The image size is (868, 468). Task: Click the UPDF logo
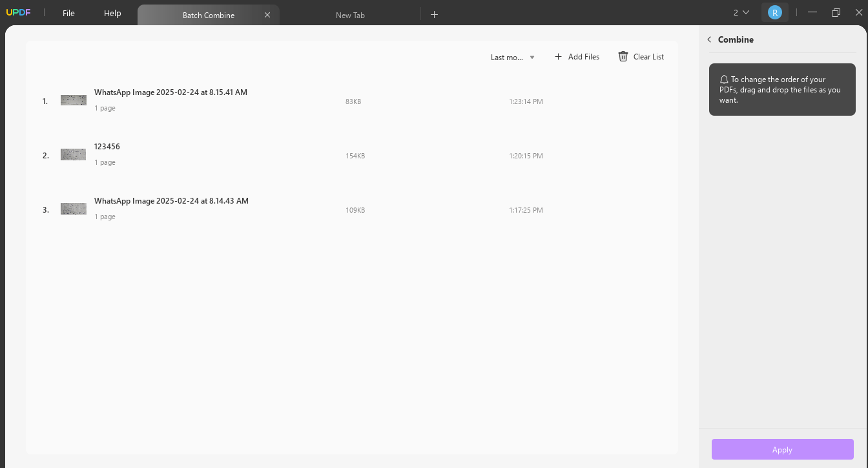pos(19,12)
